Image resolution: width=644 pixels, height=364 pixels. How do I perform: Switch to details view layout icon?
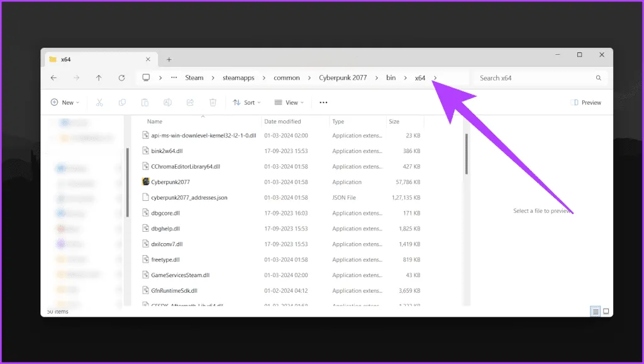(595, 311)
